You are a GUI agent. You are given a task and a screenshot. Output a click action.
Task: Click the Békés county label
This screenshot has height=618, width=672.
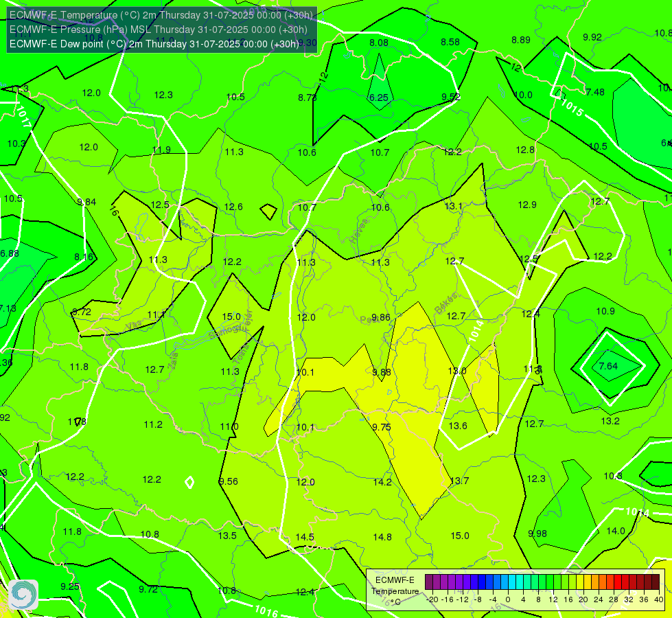446,304
